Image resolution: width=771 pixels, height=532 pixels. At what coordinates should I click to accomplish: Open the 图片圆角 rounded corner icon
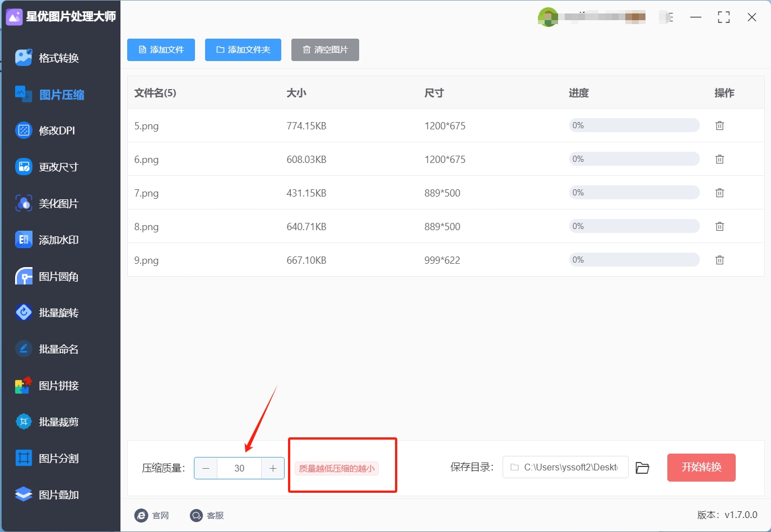(24, 276)
